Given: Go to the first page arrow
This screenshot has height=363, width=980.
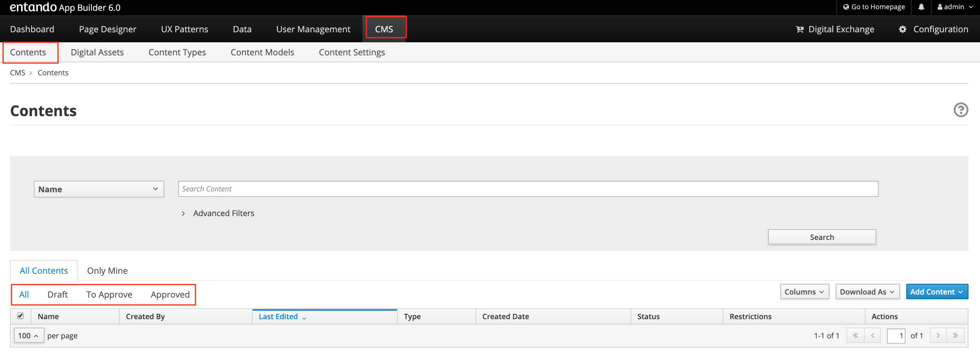Looking at the screenshot, I should pos(855,336).
